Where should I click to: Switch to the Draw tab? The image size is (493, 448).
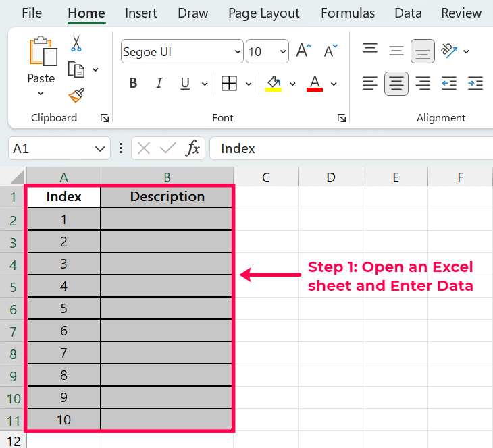(192, 13)
